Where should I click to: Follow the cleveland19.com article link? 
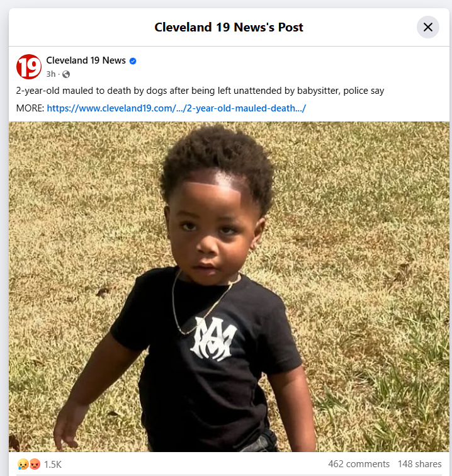pos(176,108)
